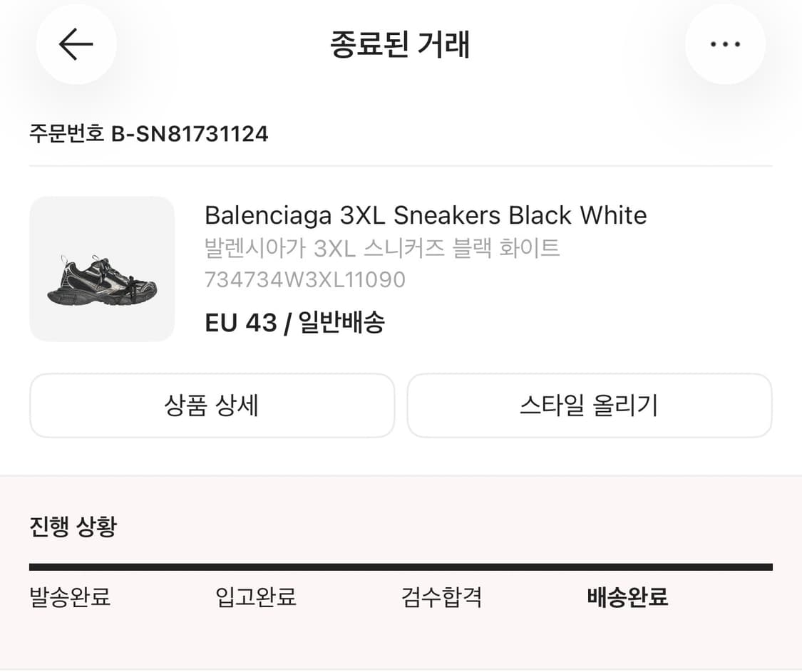
Task: Tap the "진행 상황" section heading
Action: click(x=73, y=526)
